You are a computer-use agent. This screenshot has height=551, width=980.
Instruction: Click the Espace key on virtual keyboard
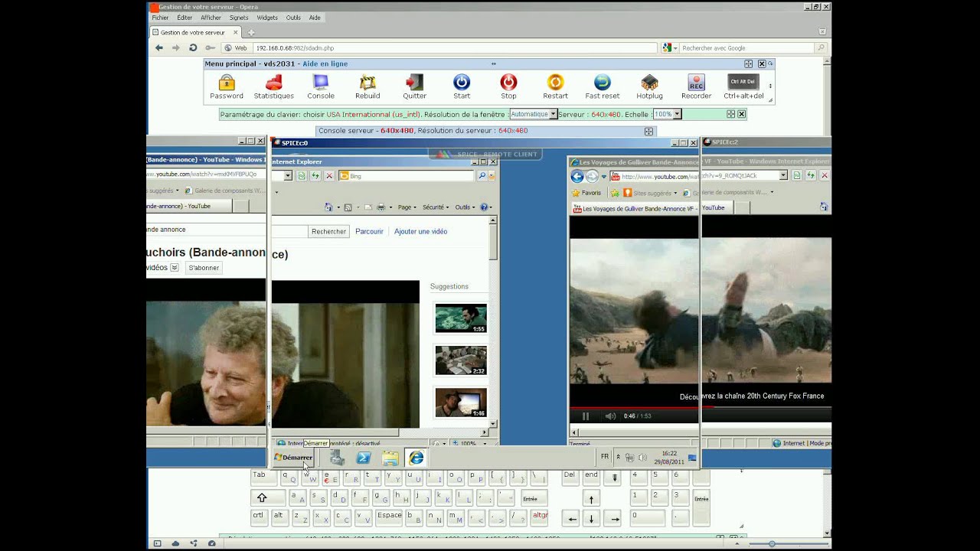click(x=389, y=517)
